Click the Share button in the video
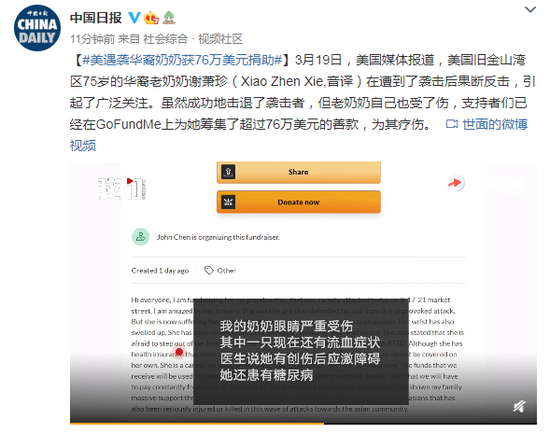Image resolution: width=550 pixels, height=433 pixels. [299, 172]
